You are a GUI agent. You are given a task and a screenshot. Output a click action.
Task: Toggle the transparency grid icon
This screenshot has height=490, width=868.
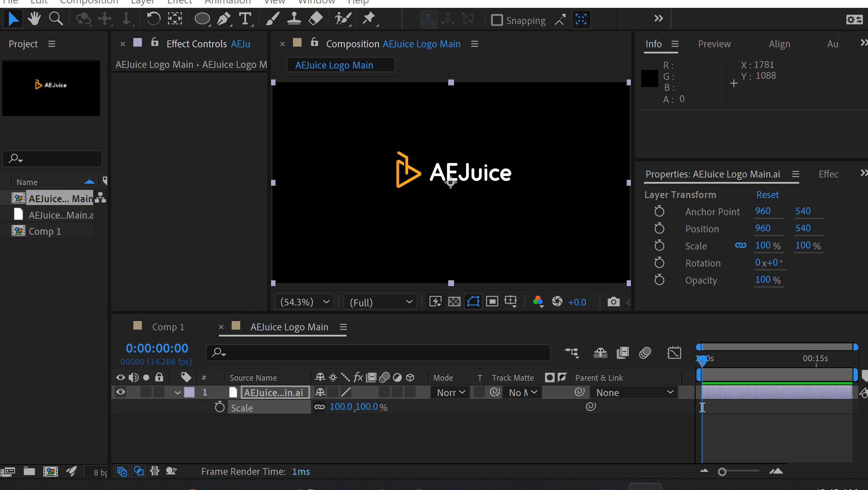coord(454,302)
